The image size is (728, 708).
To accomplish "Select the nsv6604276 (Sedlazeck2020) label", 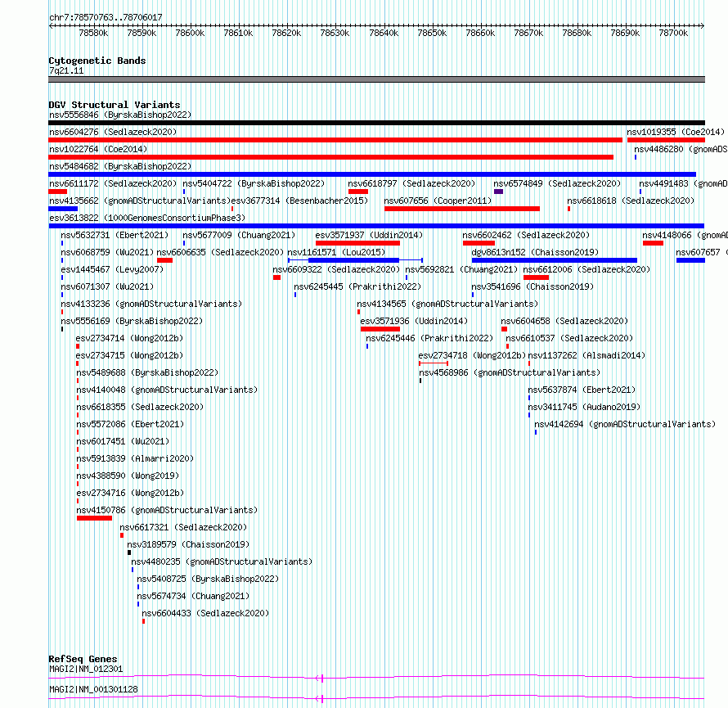I will (x=113, y=132).
